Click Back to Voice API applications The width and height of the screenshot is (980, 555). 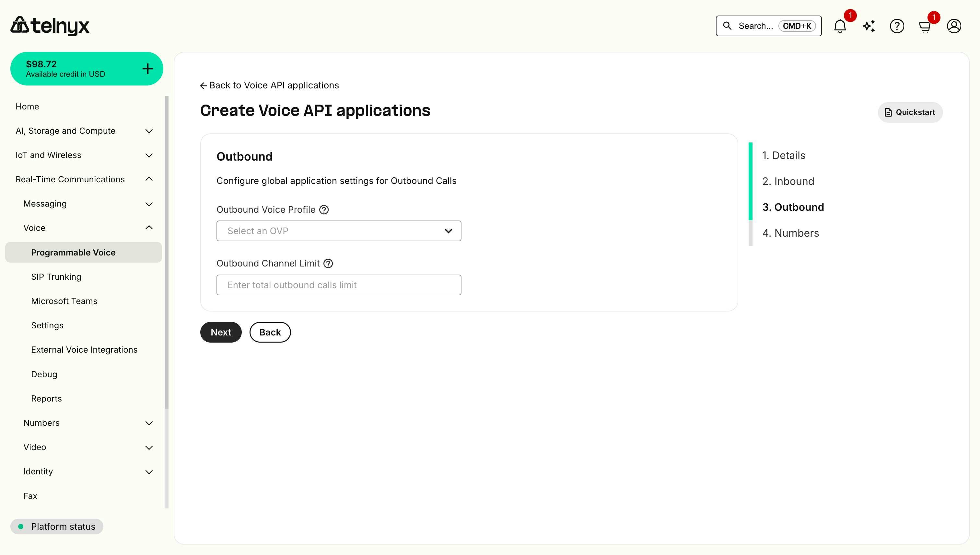269,85
